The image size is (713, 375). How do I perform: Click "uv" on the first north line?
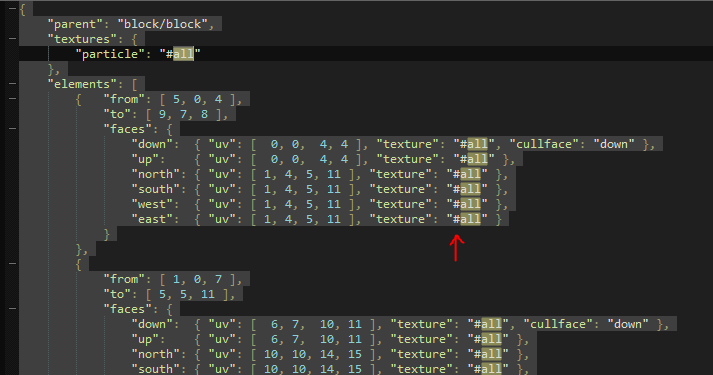point(222,174)
